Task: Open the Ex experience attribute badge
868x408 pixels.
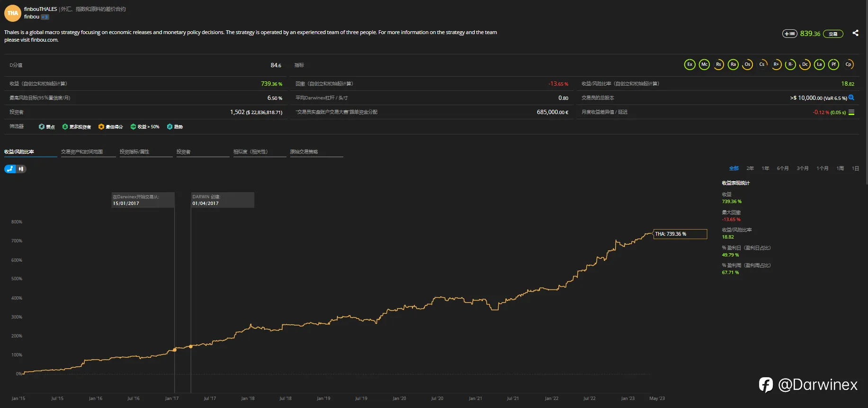Action: (690, 64)
